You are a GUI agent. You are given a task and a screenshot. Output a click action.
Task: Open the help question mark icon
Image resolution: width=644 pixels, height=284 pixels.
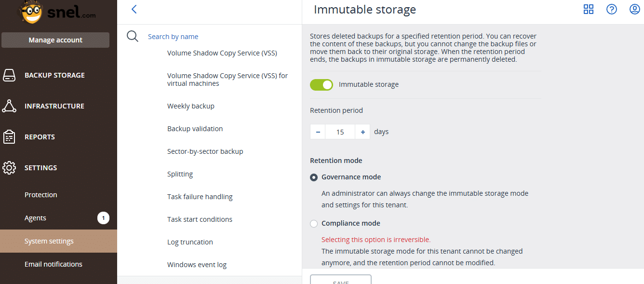(x=612, y=9)
